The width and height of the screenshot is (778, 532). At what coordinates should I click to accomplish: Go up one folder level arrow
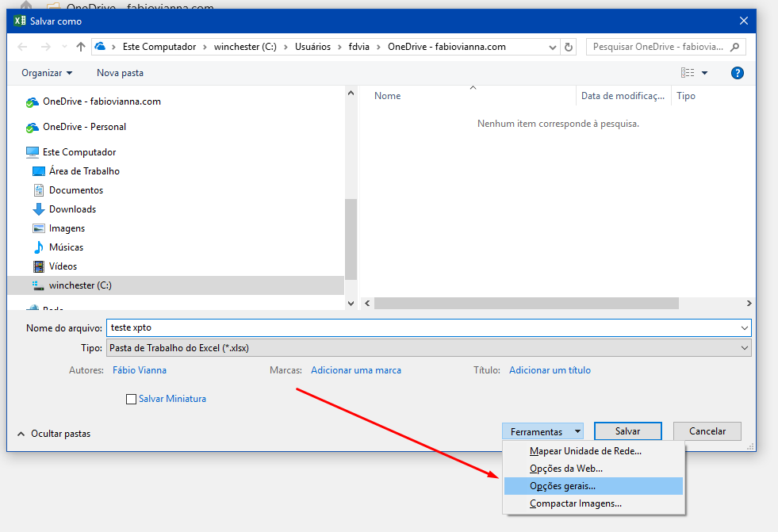80,47
